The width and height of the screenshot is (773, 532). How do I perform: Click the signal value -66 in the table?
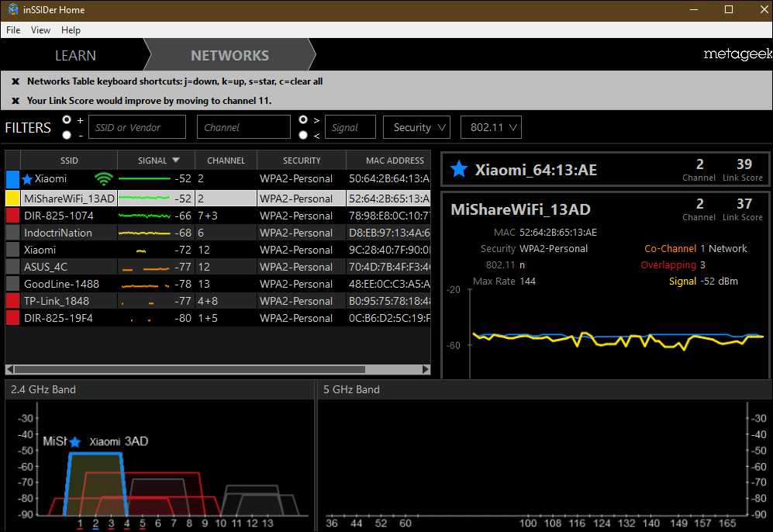(182, 216)
